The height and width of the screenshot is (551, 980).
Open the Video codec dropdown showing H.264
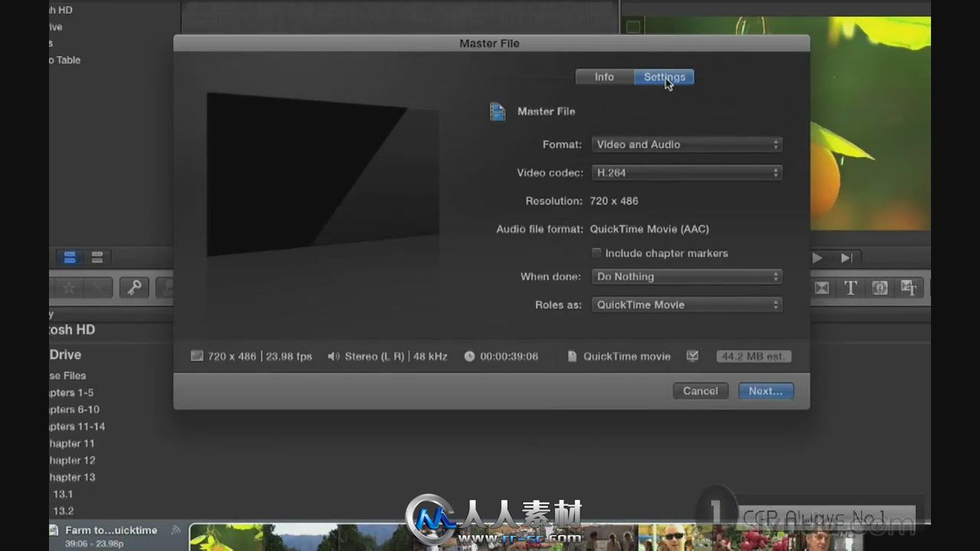pyautogui.click(x=687, y=172)
